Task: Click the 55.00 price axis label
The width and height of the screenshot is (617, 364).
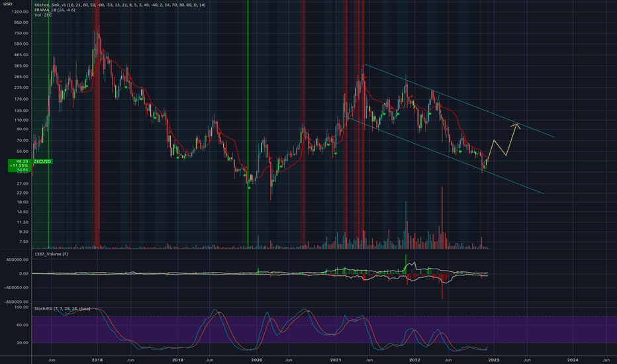Action: point(23,151)
